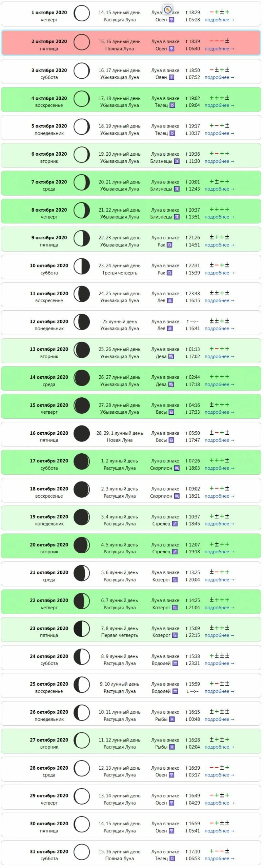Viewport: 264px width, 868px height.
Task: Select the green 8 октября 2020 date row
Action: pos(131,211)
